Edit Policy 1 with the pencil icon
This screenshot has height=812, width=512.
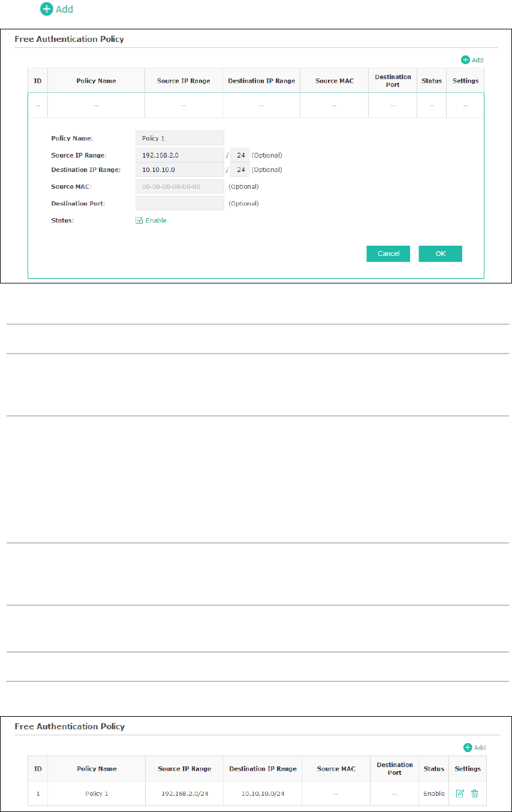pos(460,793)
